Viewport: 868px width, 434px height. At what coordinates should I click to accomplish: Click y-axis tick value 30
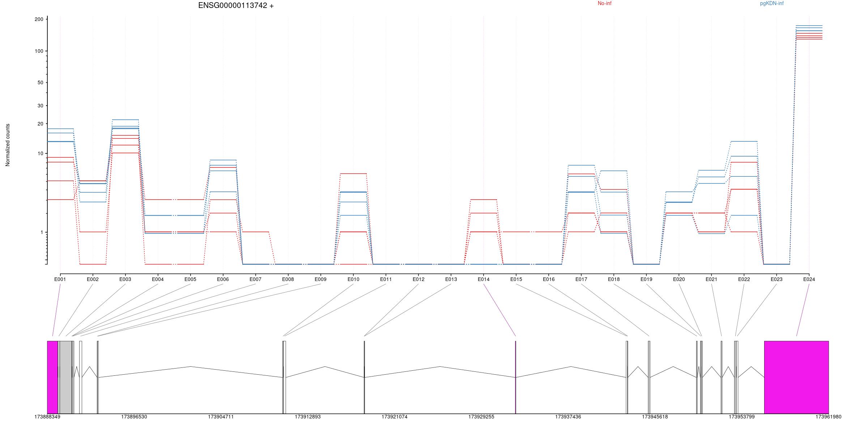pos(40,106)
